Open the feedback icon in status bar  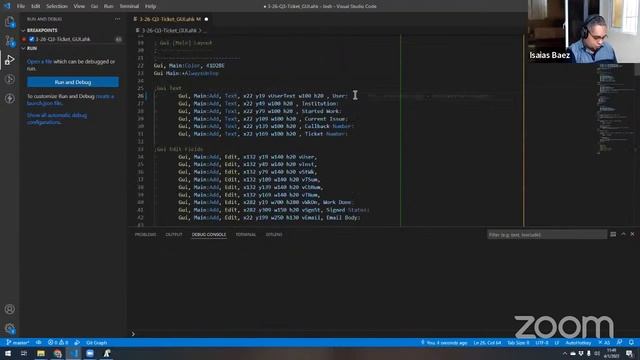tap(620, 342)
